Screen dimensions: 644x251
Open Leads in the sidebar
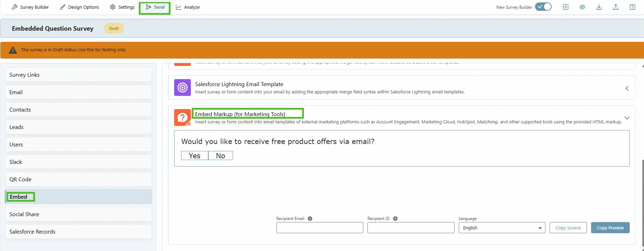pos(78,127)
